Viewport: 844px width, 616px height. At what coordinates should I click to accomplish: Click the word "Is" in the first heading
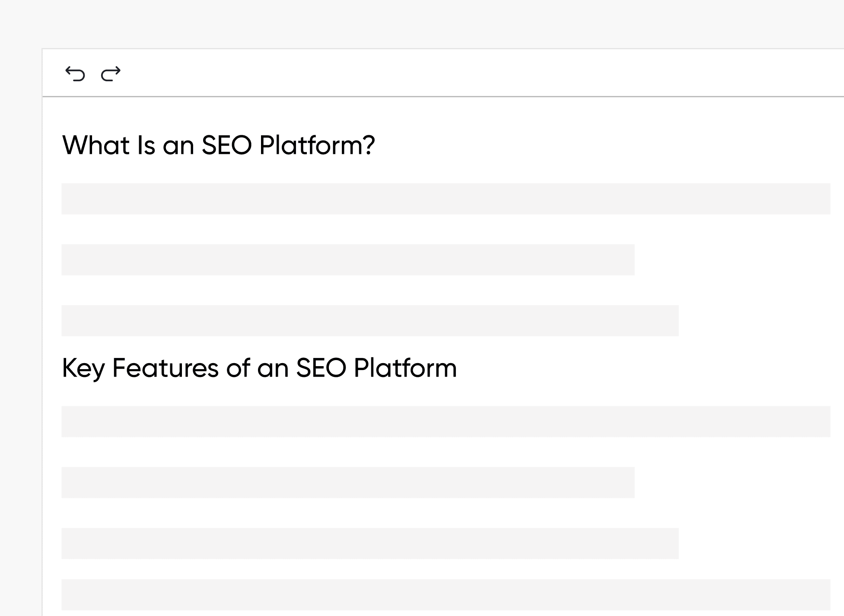146,145
